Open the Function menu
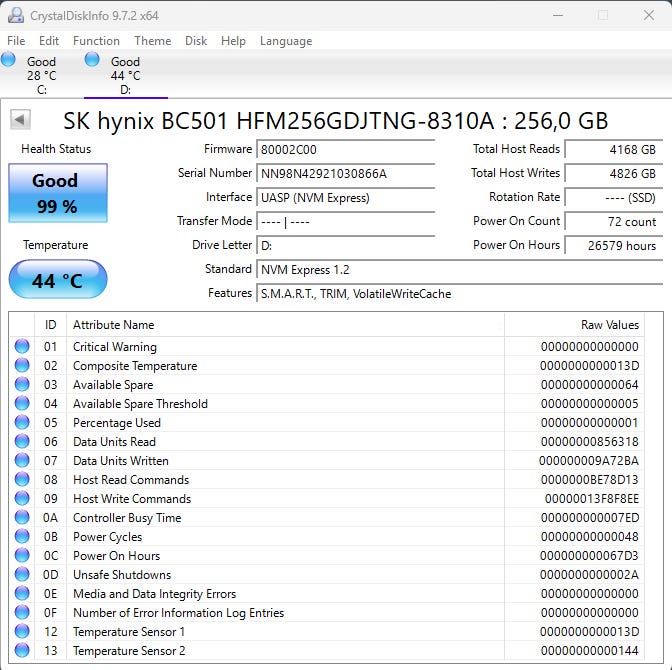Viewport: 672px width, 670px height. (96, 41)
